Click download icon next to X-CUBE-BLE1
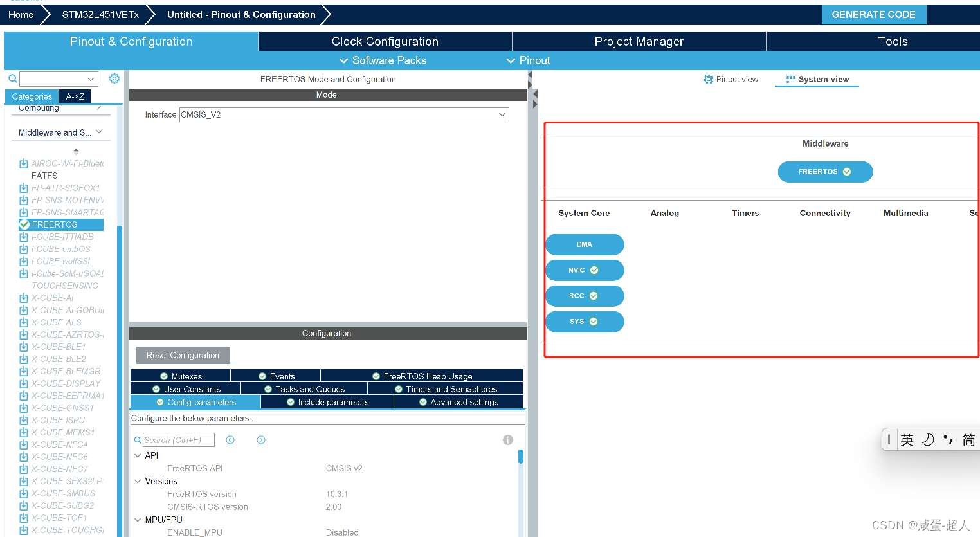Screen dimensions: 980x537 (24, 347)
